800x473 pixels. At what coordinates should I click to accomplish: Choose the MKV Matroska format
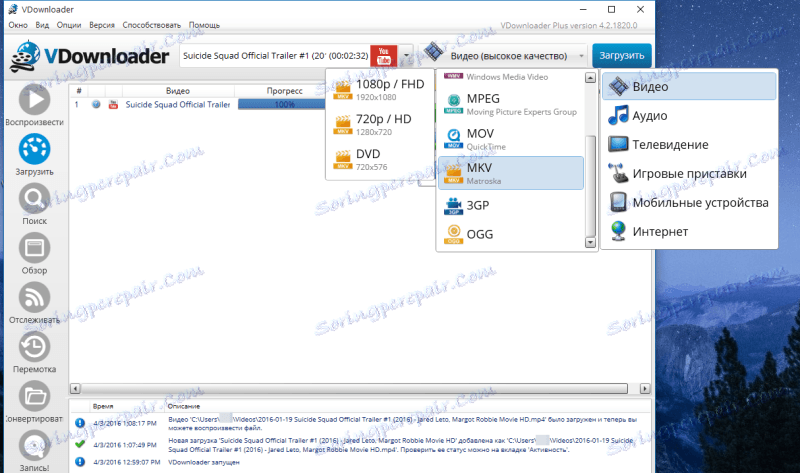[511, 173]
